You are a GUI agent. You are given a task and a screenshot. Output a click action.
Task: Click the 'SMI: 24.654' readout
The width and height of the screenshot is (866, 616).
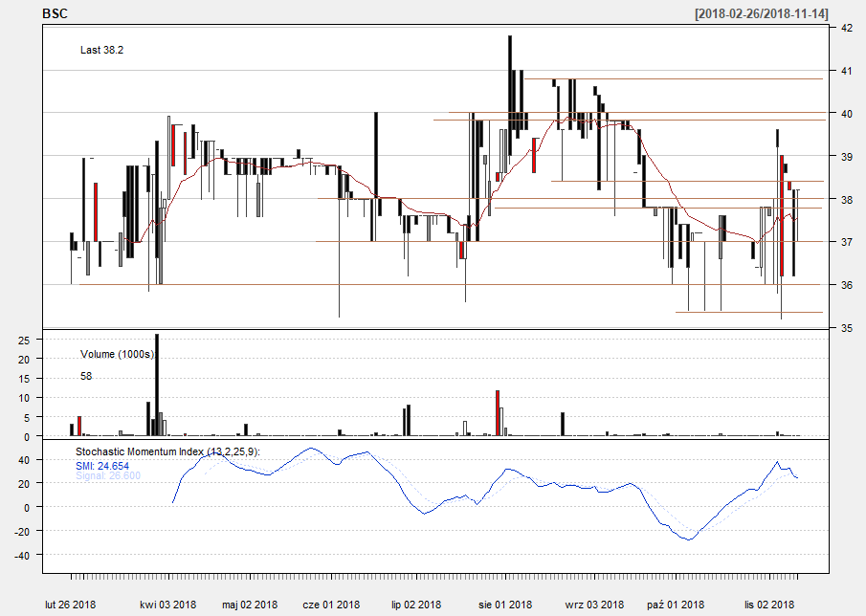click(102, 467)
